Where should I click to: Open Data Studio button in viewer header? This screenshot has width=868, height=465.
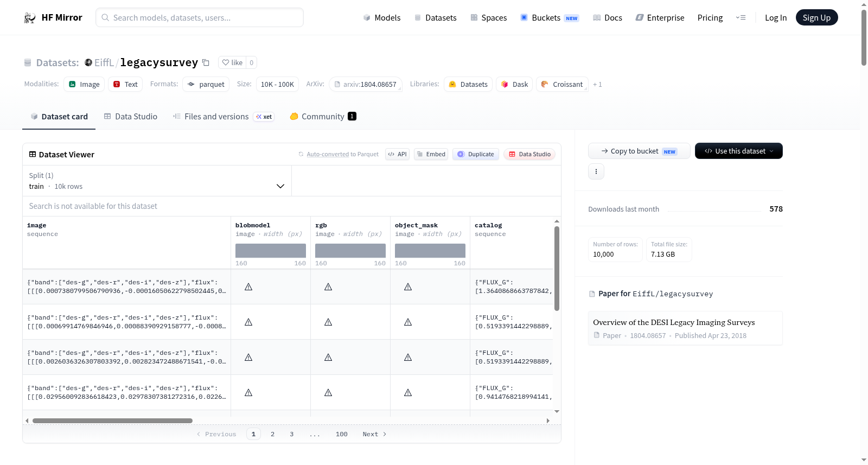(529, 154)
